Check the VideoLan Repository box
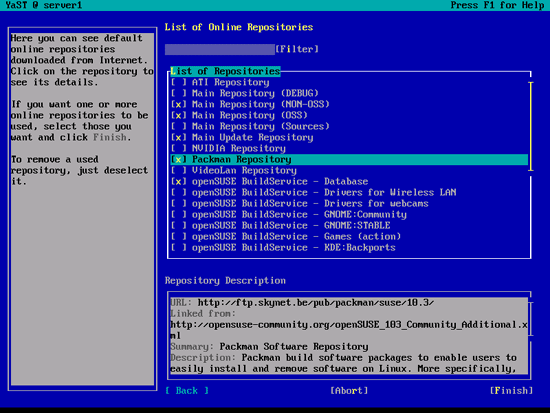This screenshot has width=550, height=413. tap(179, 171)
